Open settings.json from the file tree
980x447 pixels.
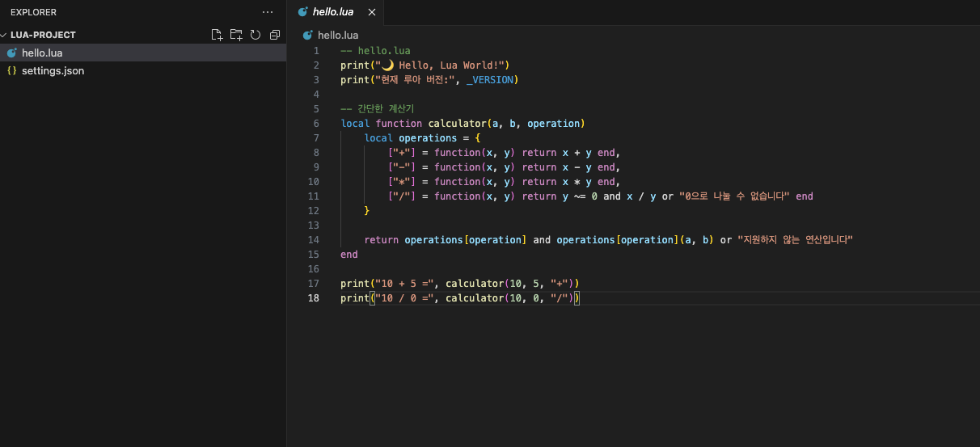(x=143, y=70)
